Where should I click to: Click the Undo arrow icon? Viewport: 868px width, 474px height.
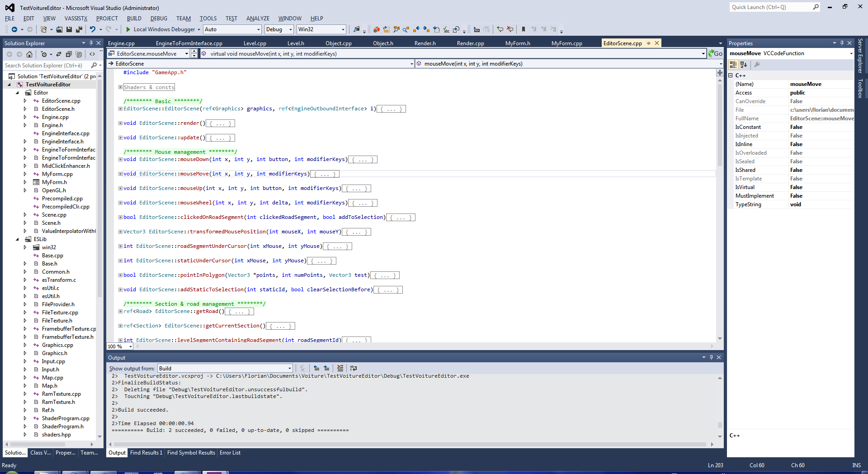click(93, 29)
